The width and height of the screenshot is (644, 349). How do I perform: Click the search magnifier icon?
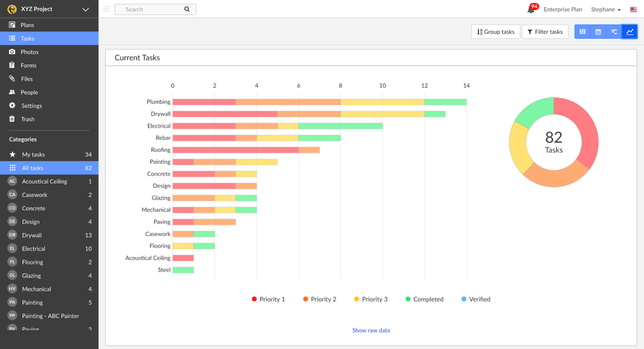pos(187,9)
